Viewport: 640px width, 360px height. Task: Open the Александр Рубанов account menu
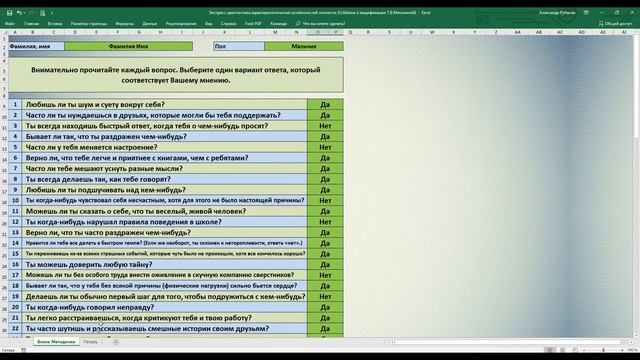tap(557, 13)
